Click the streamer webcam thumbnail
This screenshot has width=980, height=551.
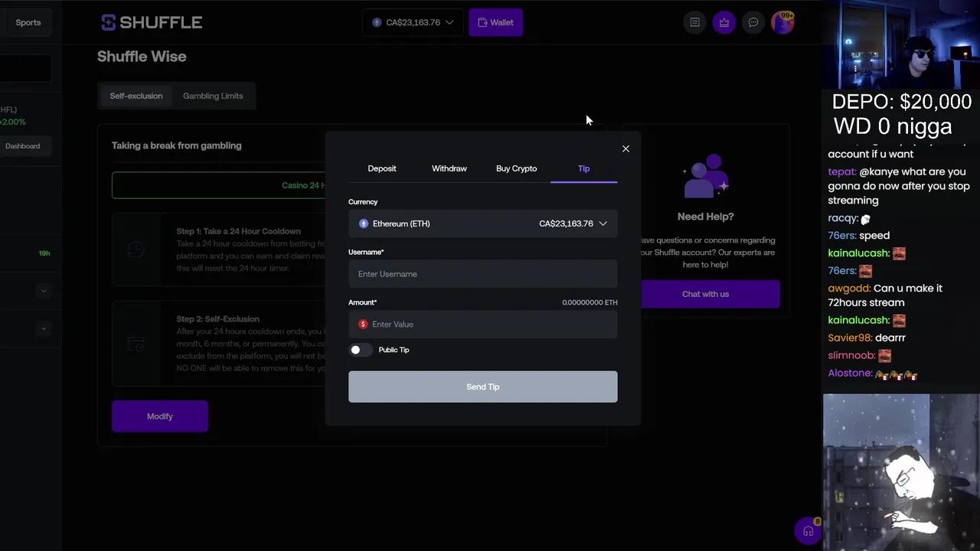pos(901,44)
